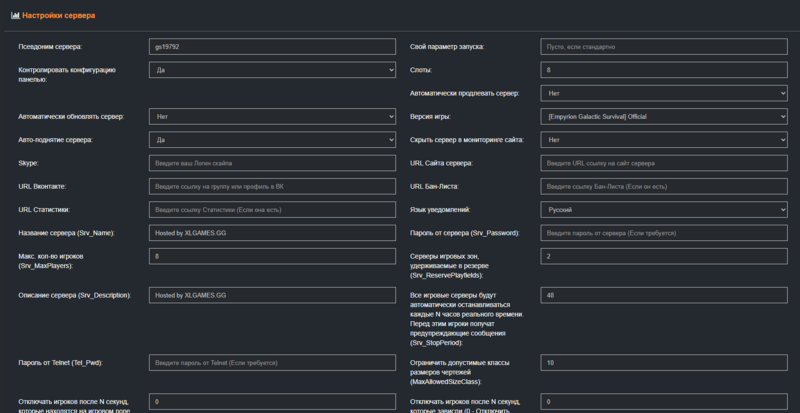
Task: Click the URL Вконтакте input field
Action: (272, 186)
